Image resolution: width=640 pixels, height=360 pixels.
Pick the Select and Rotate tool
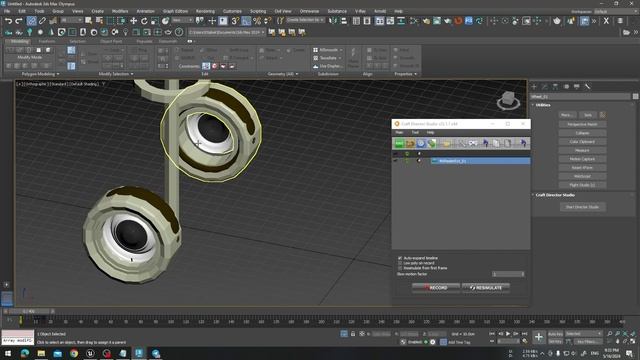pyautogui.click(x=144, y=20)
